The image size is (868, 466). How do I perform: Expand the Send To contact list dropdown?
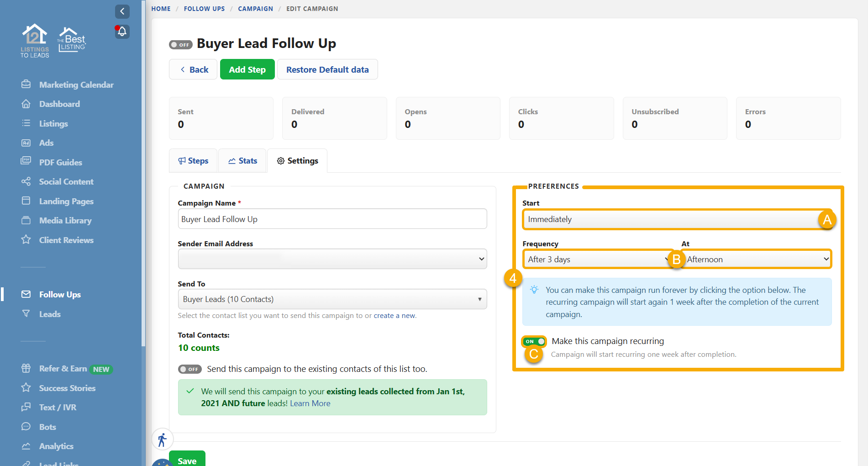(332, 299)
